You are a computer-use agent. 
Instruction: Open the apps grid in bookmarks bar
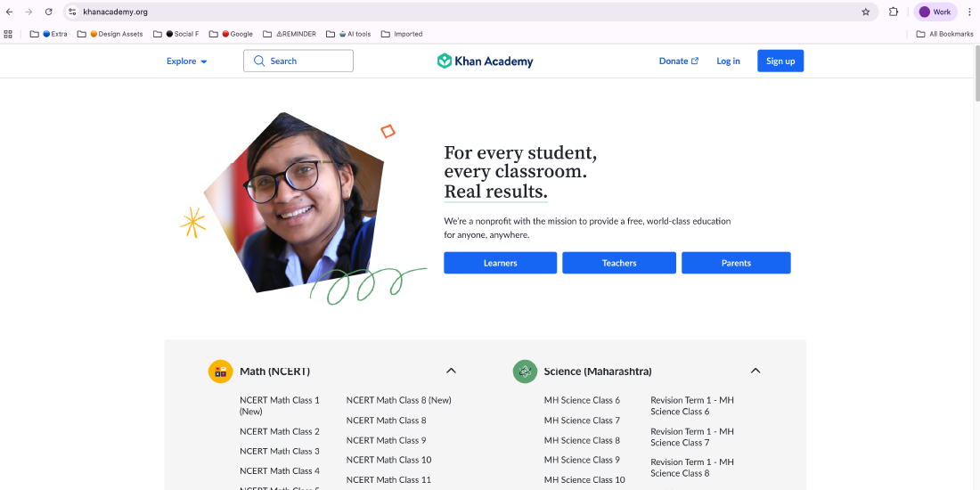coord(9,34)
